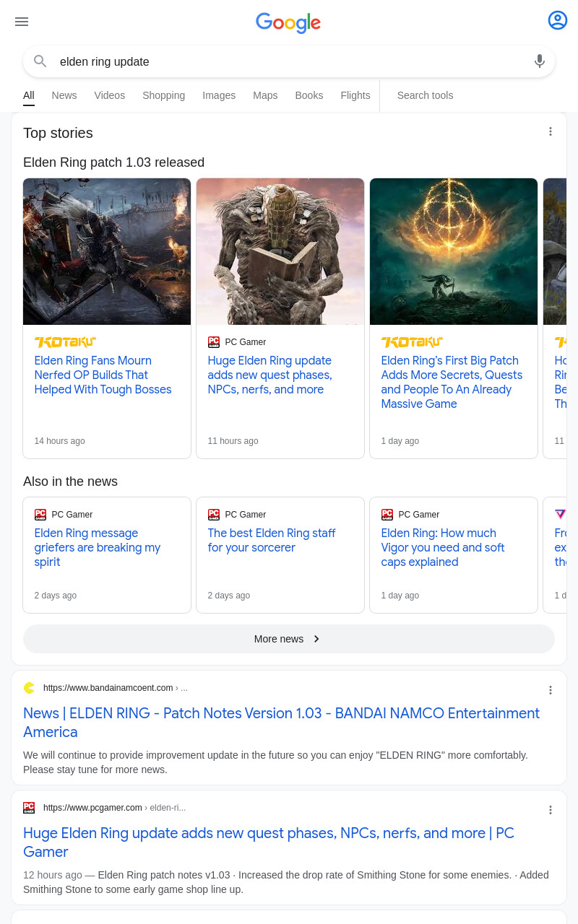This screenshot has height=924, width=578.
Task: Click PC Gamer favicon in search result
Action: (29, 808)
